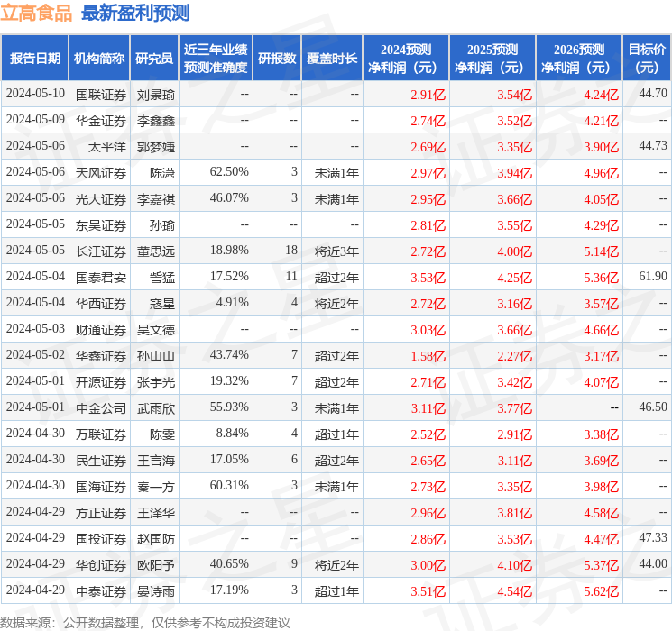The height and width of the screenshot is (631, 672).
Task: Click the 55.93% accuracy value
Action: [229, 407]
